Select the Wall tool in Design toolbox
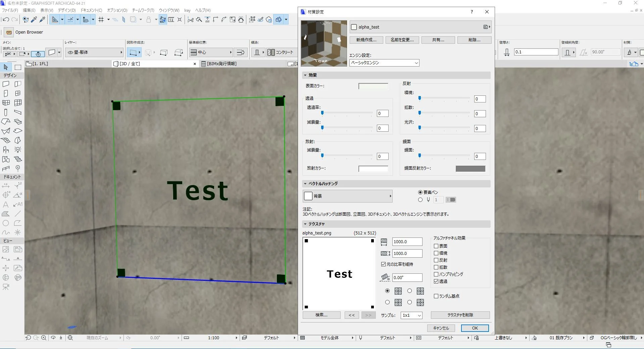Screen dimensions: 644x349 click(6, 84)
